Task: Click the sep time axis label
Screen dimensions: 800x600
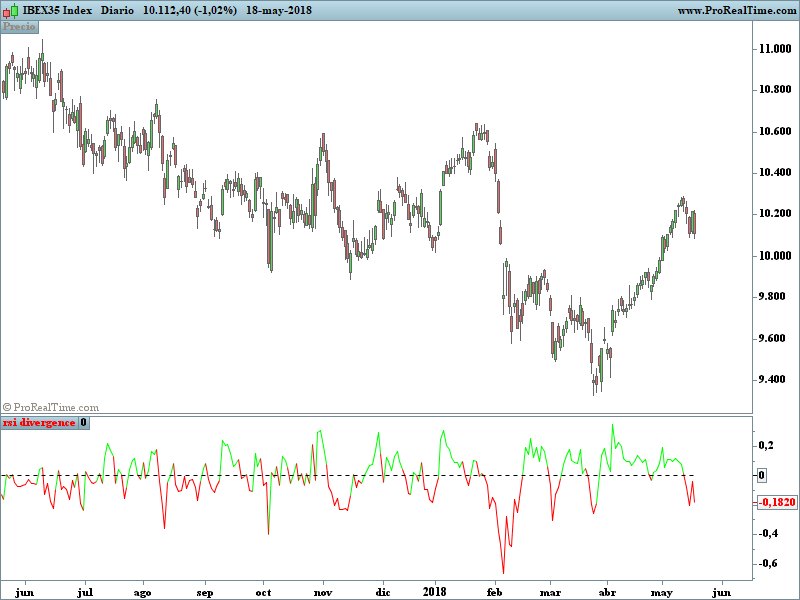Action: coord(205,593)
